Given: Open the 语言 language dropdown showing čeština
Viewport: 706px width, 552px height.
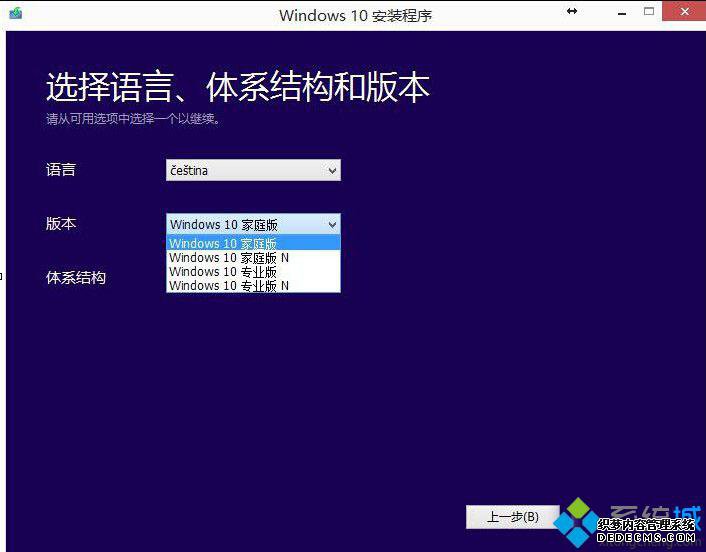Looking at the screenshot, I should 253,170.
